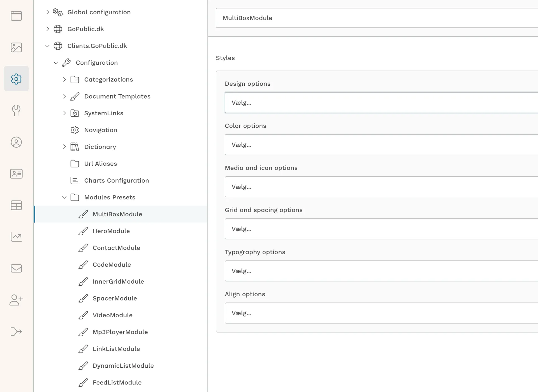Collapse the Modules Presets folder

[64, 197]
